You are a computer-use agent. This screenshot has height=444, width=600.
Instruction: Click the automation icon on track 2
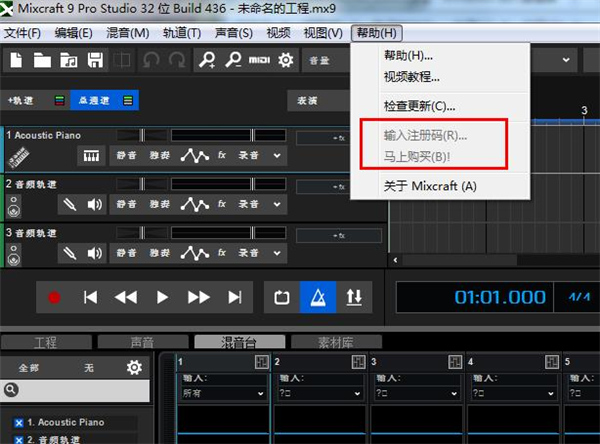(194, 204)
